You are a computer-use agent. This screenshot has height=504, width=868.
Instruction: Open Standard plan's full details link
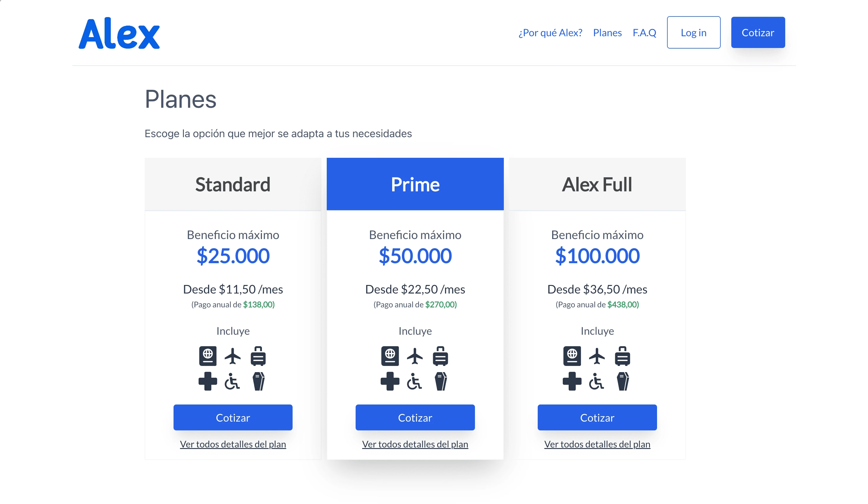(x=233, y=444)
